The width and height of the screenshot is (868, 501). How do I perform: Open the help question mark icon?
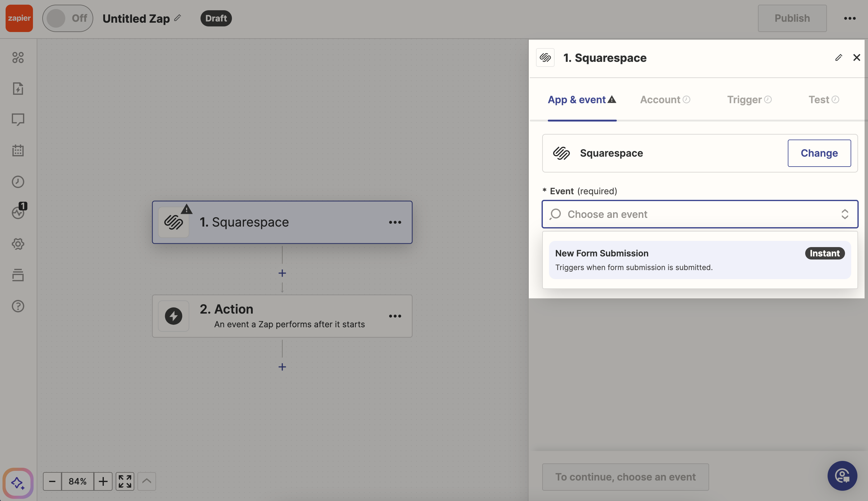[18, 306]
